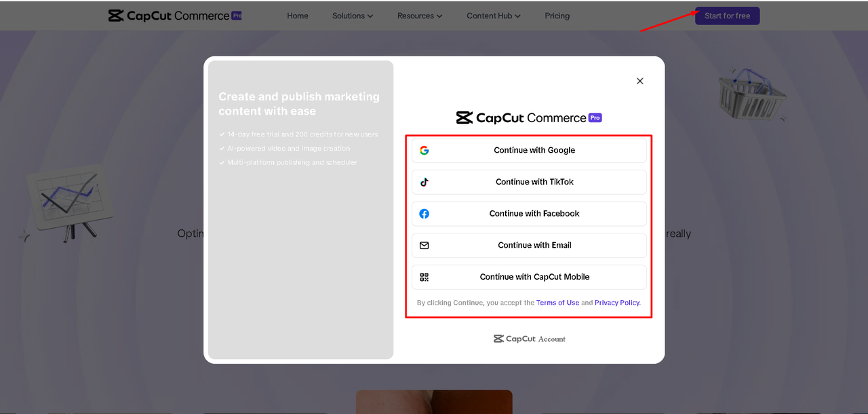Select Continue with Email option
This screenshot has width=868, height=414.
(x=534, y=246)
